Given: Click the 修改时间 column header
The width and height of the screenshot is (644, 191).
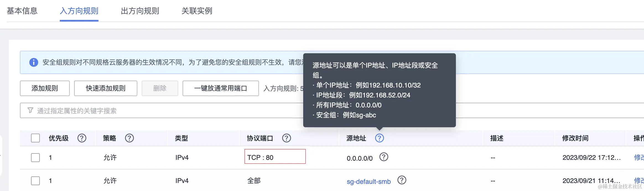Looking at the screenshot, I should (575, 138).
